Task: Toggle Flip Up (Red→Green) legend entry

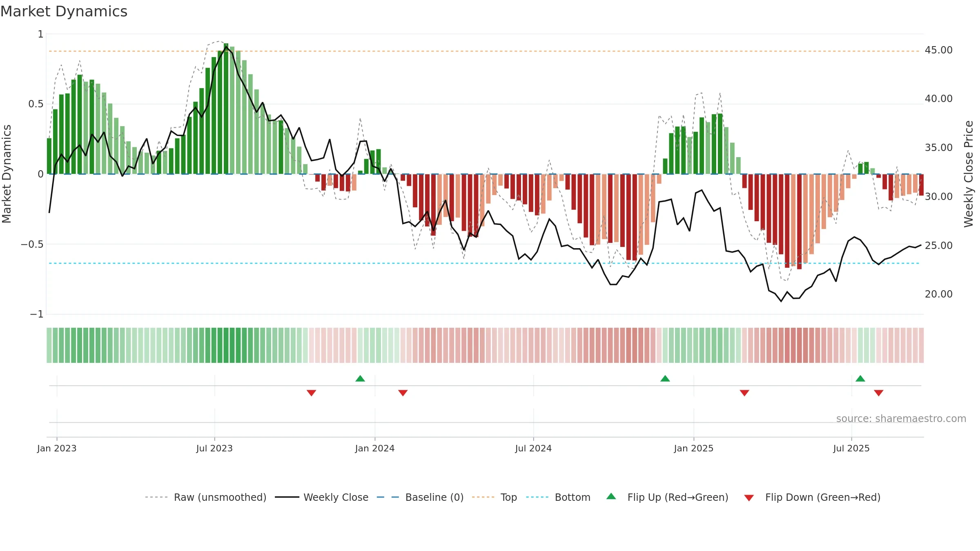Action: click(667, 497)
